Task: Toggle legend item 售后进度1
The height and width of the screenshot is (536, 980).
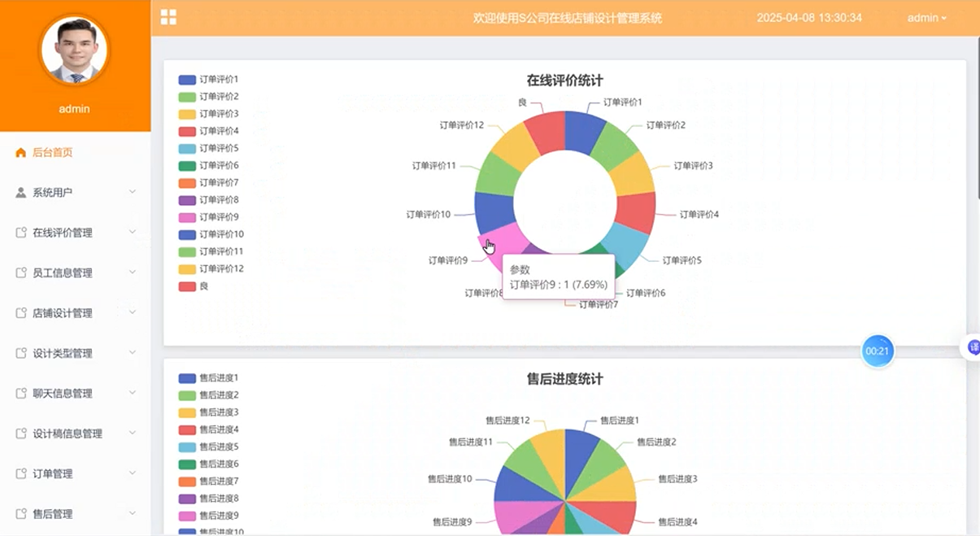Action: [x=208, y=378]
